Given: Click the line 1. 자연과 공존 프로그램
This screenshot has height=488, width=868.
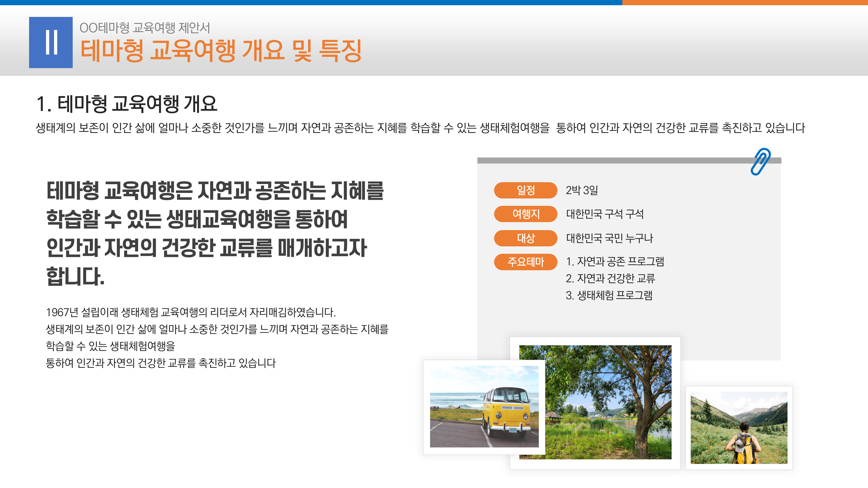Looking at the screenshot, I should 615,261.
